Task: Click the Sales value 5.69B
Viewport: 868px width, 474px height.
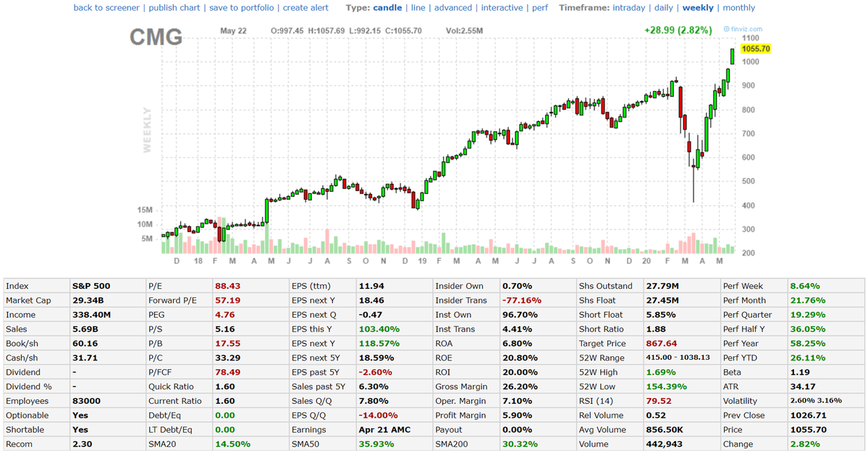Action: pyautogui.click(x=85, y=329)
